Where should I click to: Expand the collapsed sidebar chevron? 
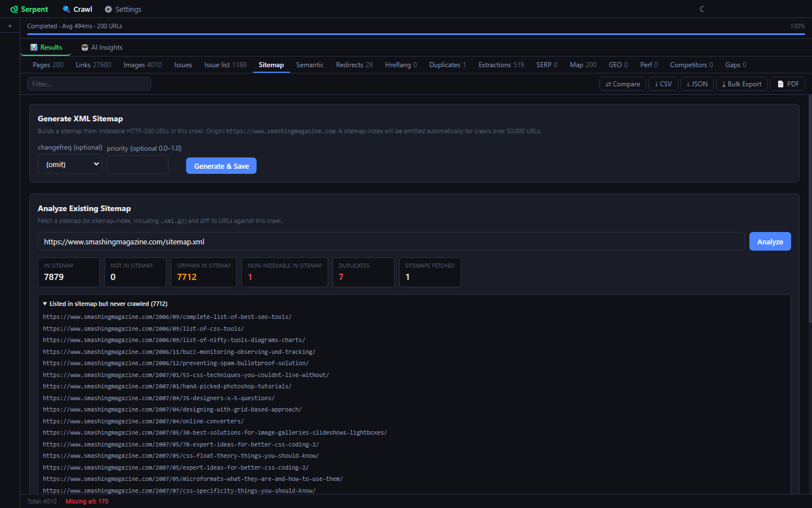tap(10, 26)
